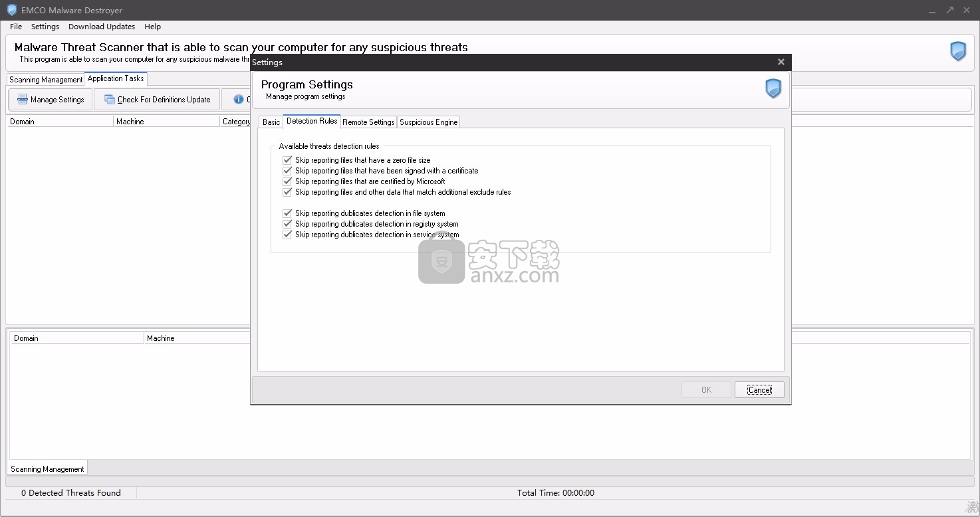Click the 'Total Time: 00:00:00' status text

point(556,493)
